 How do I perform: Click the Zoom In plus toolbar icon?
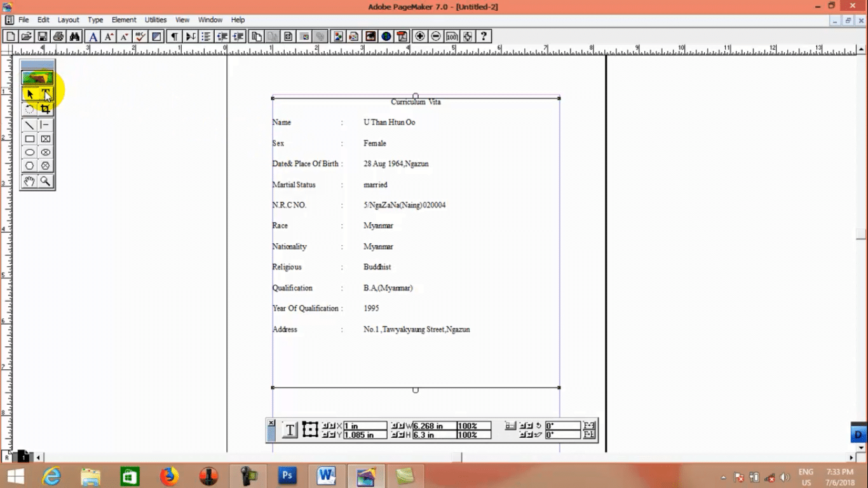click(x=420, y=36)
